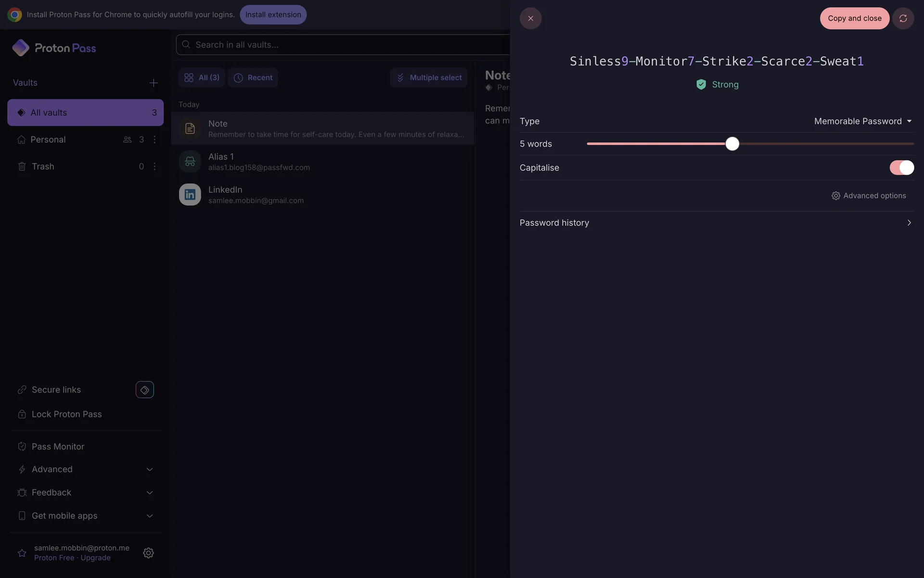Expand the Advanced section in sidebar
This screenshot has height=578, width=924.
pos(149,469)
